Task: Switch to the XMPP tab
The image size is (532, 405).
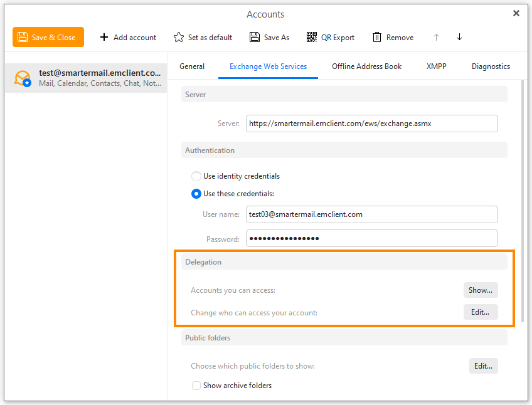Action: pyautogui.click(x=436, y=66)
